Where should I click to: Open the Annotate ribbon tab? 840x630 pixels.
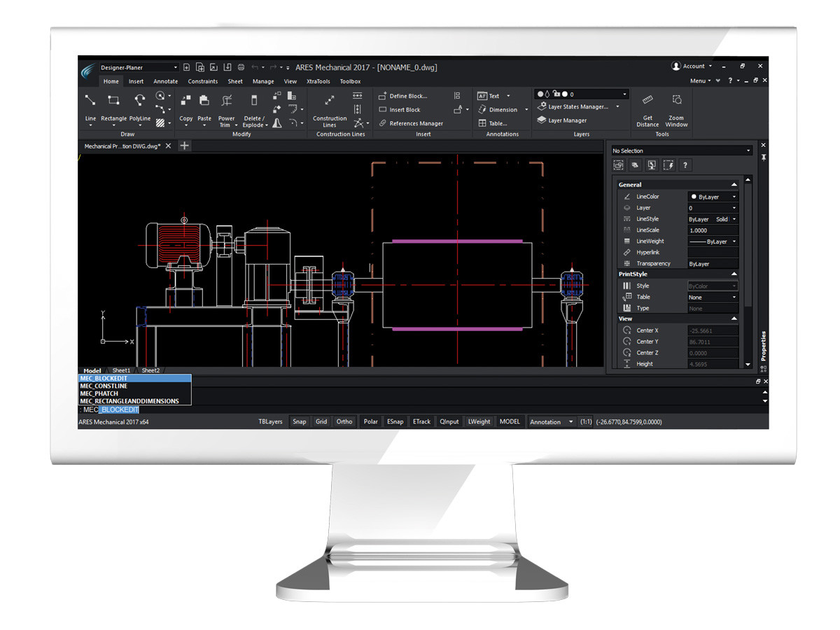(x=166, y=81)
